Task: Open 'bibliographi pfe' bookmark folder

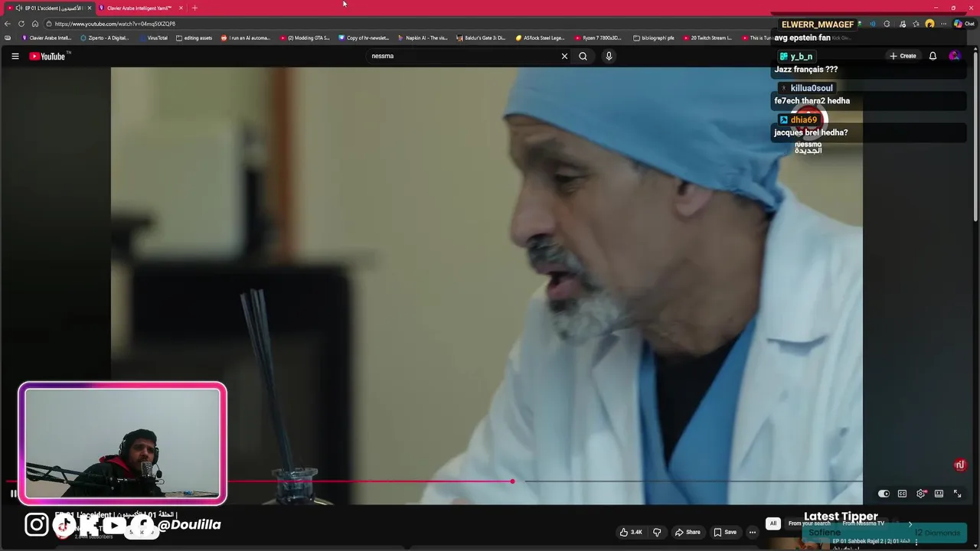Action: 654,37
